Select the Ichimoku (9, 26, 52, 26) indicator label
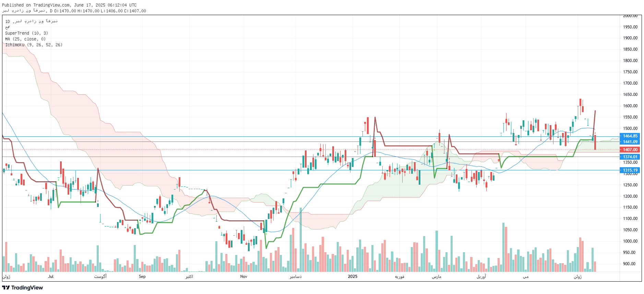The image size is (644, 294). [x=34, y=45]
